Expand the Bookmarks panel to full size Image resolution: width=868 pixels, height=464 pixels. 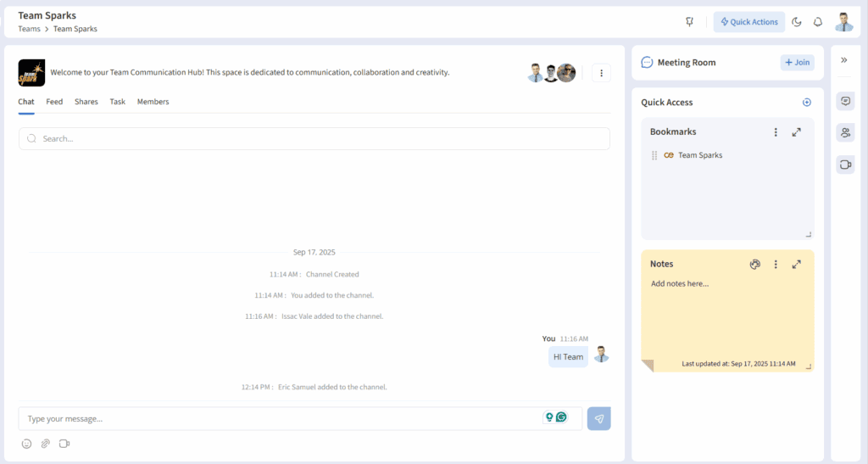(x=796, y=132)
